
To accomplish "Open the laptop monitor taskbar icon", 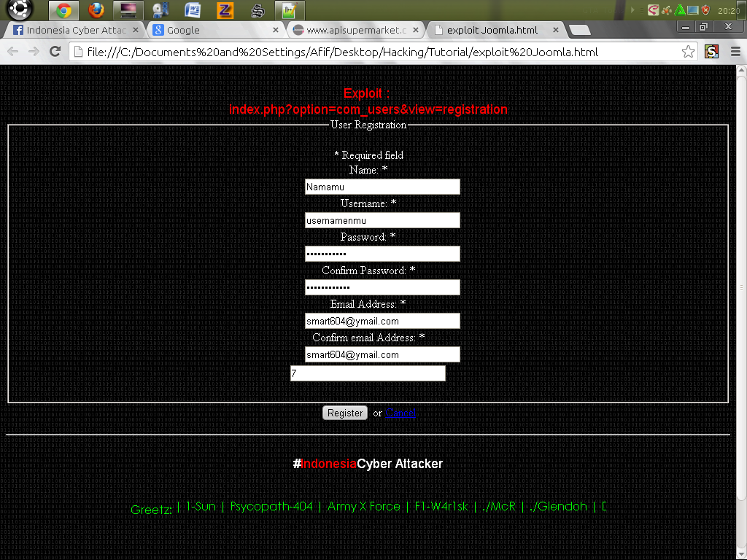I will point(128,10).
